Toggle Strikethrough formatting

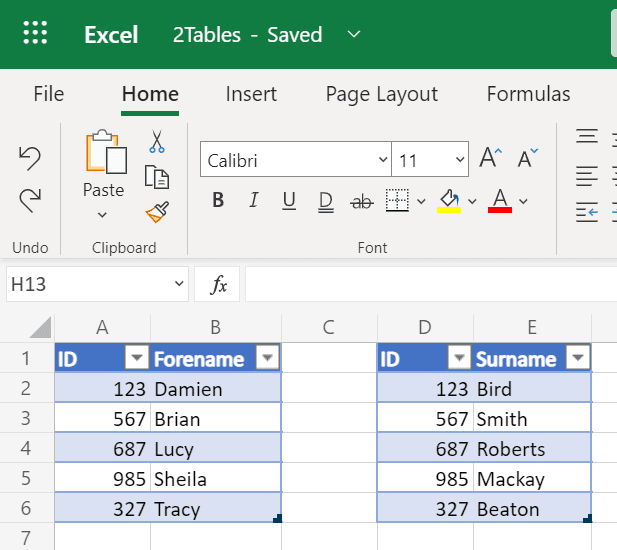point(361,202)
